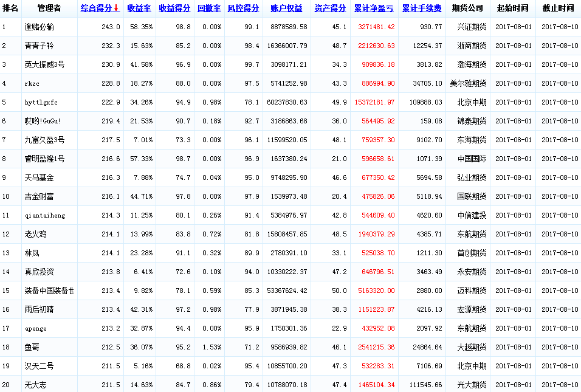
Task: Click fee value 109888.03
Action: (426, 102)
